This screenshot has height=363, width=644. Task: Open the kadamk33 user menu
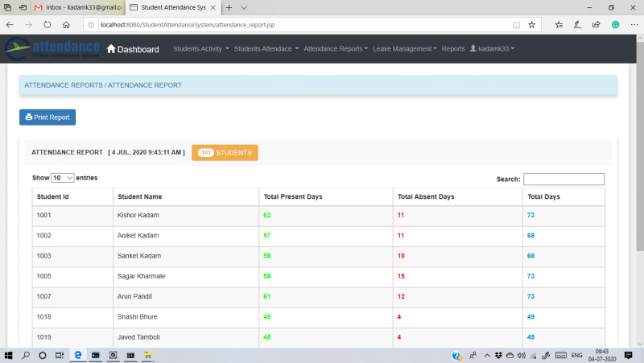(x=492, y=49)
